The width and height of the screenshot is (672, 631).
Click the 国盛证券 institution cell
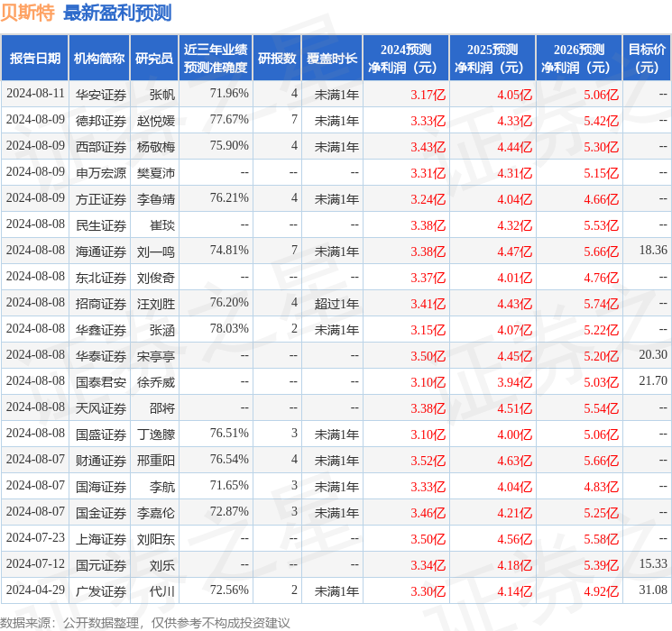point(101,434)
